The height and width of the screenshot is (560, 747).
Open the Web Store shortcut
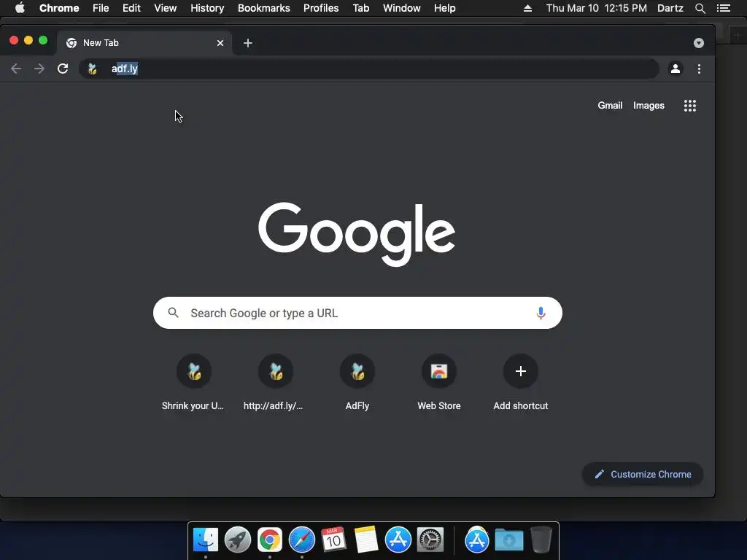tap(438, 382)
